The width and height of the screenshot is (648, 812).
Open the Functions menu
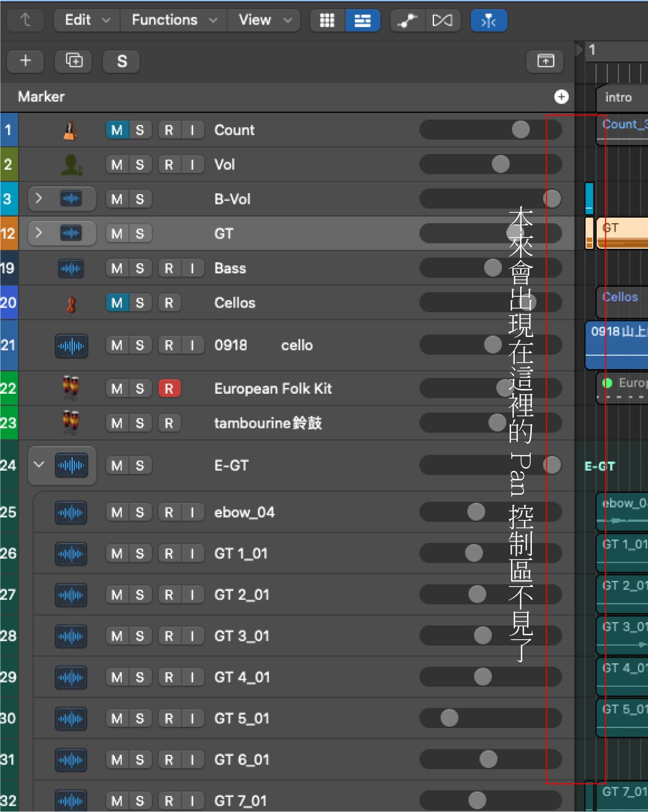173,20
